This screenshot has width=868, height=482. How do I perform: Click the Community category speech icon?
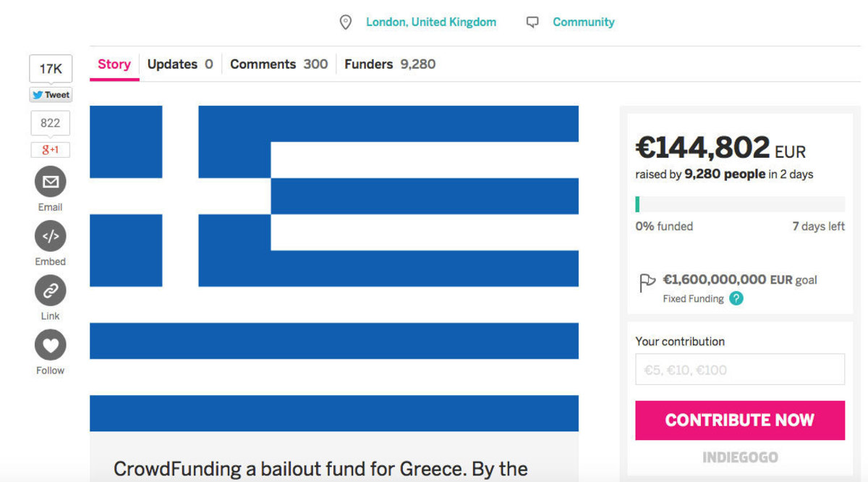coord(533,22)
